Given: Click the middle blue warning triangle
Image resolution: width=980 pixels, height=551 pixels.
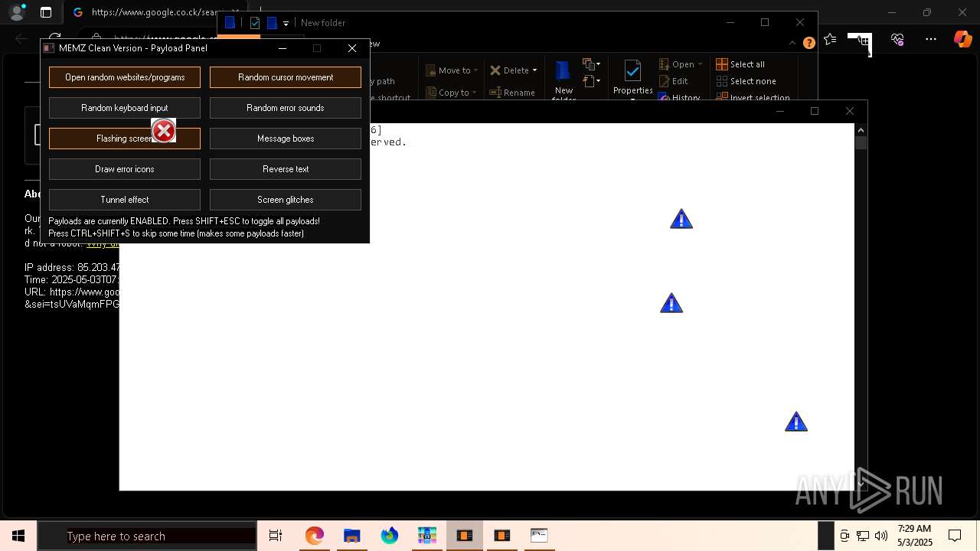Looking at the screenshot, I should [x=671, y=304].
